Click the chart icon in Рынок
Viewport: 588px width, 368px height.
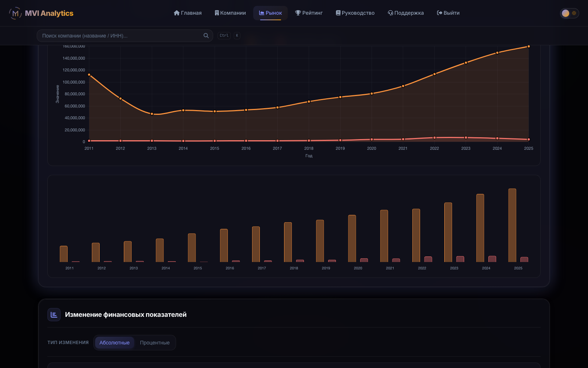(x=262, y=13)
